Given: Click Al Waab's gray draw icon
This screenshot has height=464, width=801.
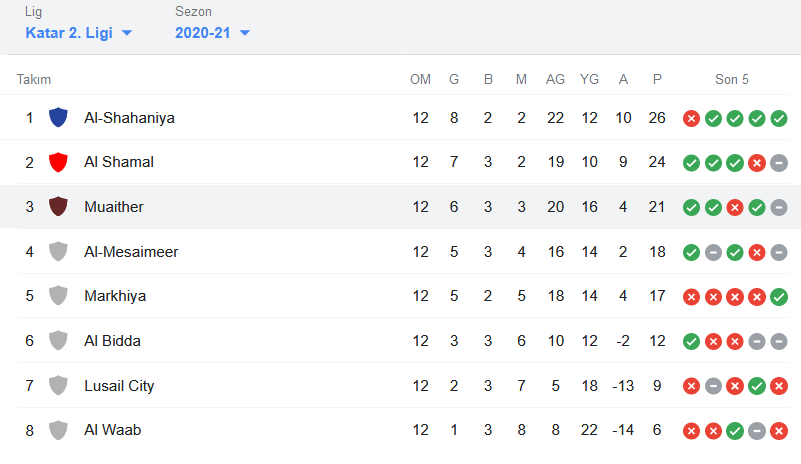Looking at the screenshot, I should click(x=757, y=431).
